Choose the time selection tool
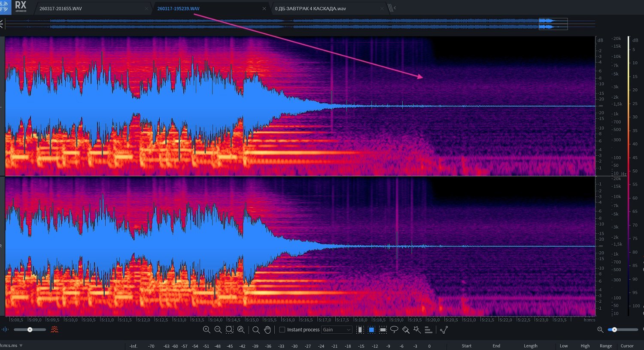Image resolution: width=644 pixels, height=350 pixels. [x=360, y=330]
